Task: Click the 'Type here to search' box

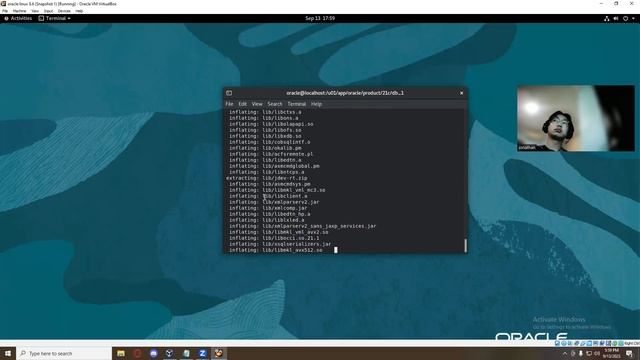Action: point(64,353)
